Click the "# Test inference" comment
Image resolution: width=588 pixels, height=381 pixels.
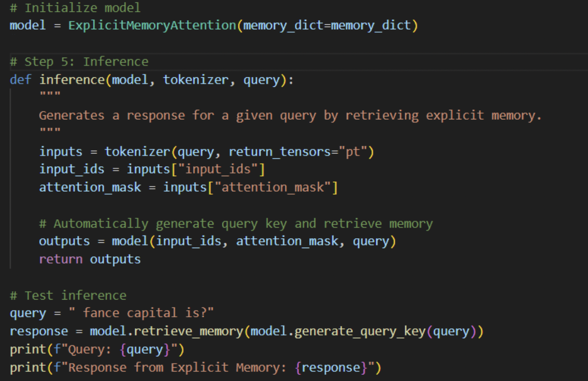click(x=68, y=295)
